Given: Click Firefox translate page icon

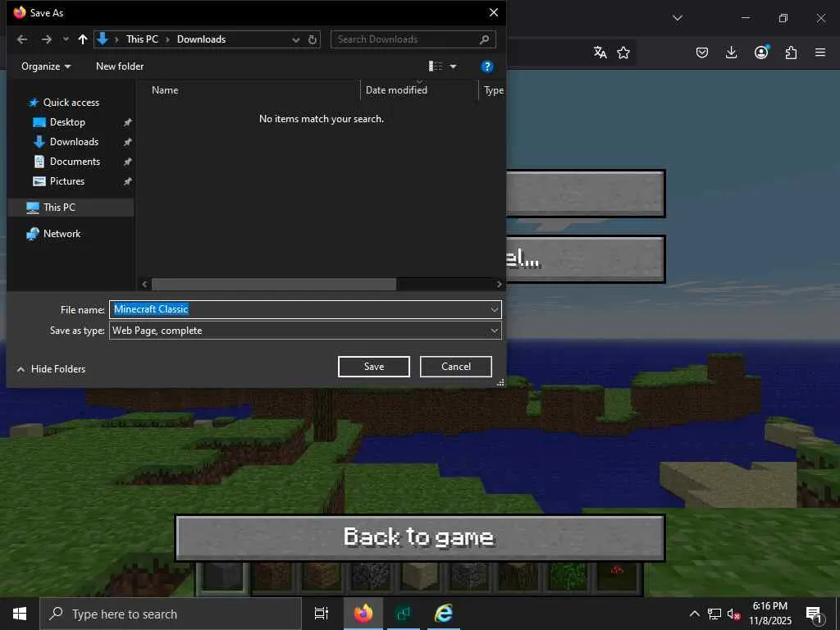Looking at the screenshot, I should [x=600, y=52].
